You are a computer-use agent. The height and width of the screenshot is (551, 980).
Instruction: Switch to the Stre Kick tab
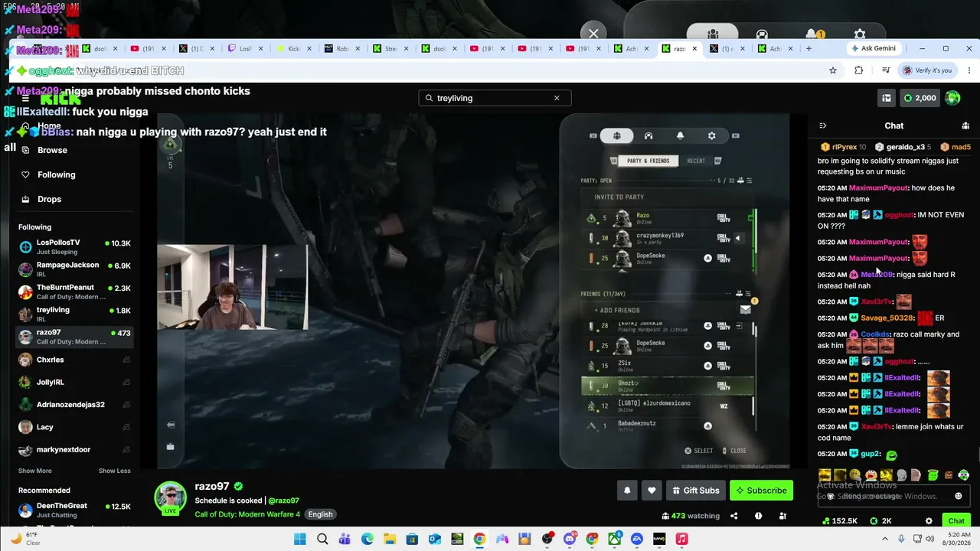(390, 49)
